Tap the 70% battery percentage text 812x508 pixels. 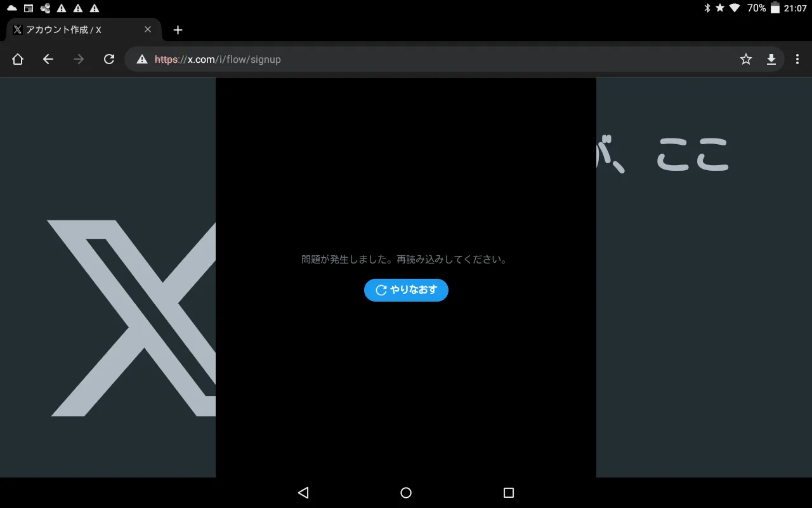tap(756, 8)
